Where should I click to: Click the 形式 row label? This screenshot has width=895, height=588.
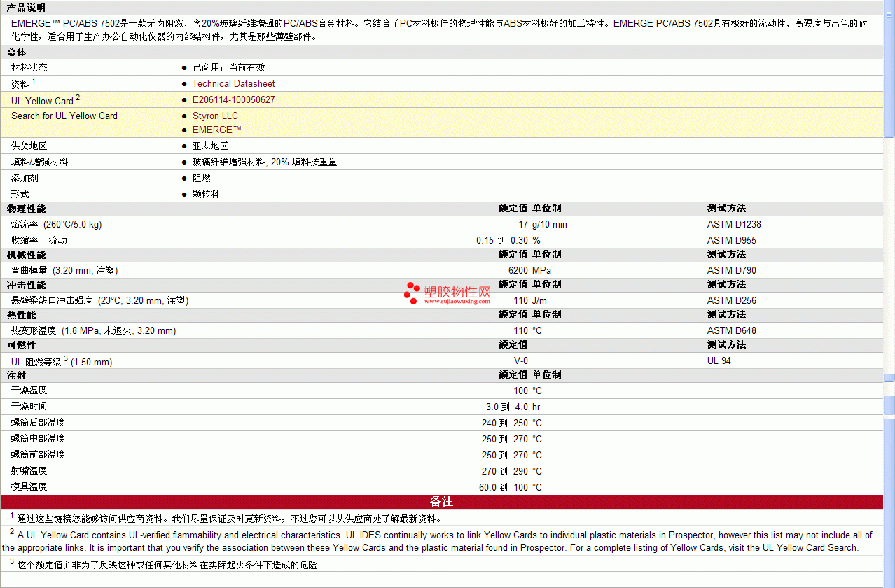(20, 195)
